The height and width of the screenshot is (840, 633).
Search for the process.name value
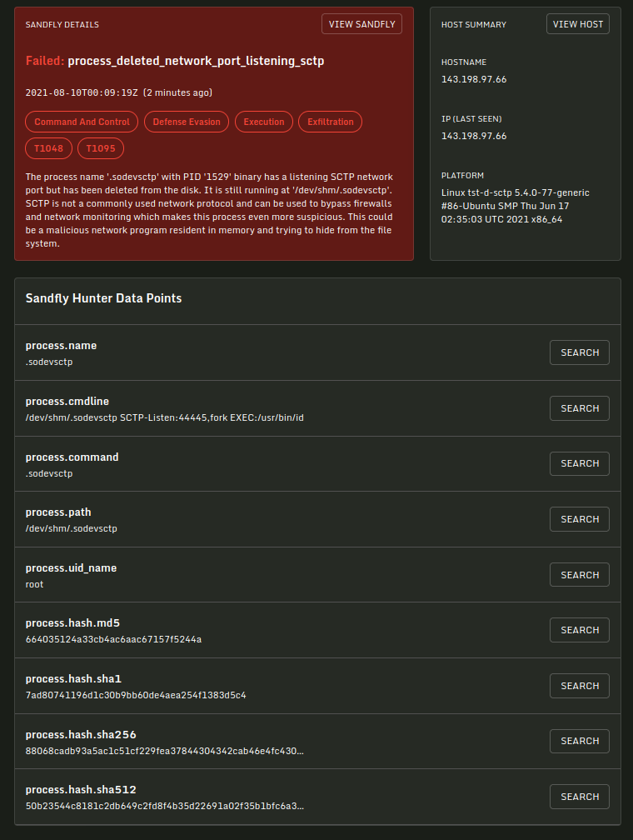pyautogui.click(x=580, y=352)
